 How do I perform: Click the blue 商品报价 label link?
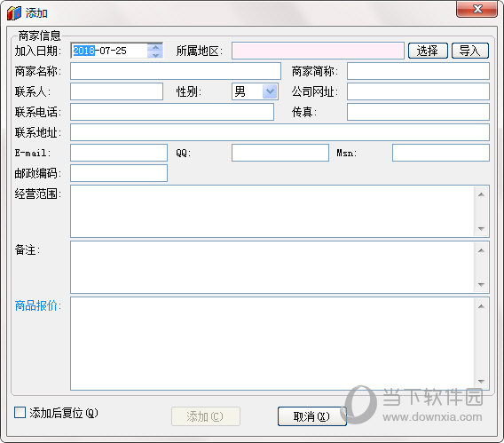tap(37, 305)
